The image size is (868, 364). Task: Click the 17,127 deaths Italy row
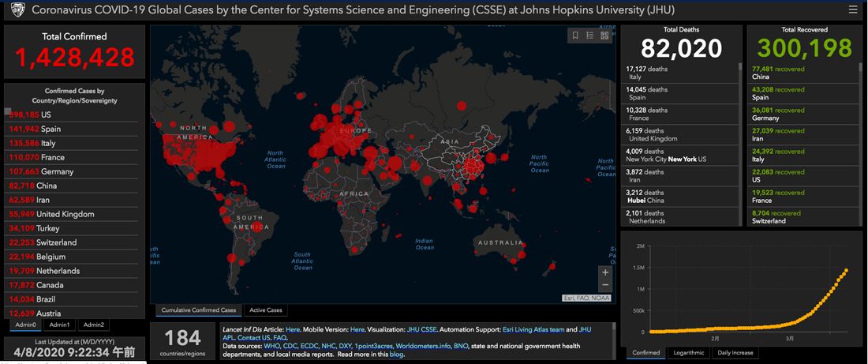tap(679, 73)
